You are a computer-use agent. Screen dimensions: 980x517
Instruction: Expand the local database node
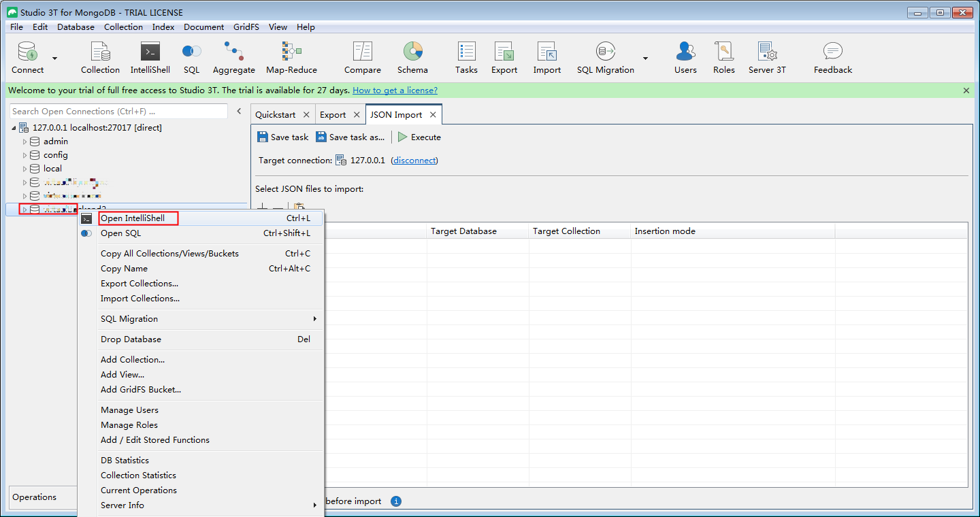[25, 169]
